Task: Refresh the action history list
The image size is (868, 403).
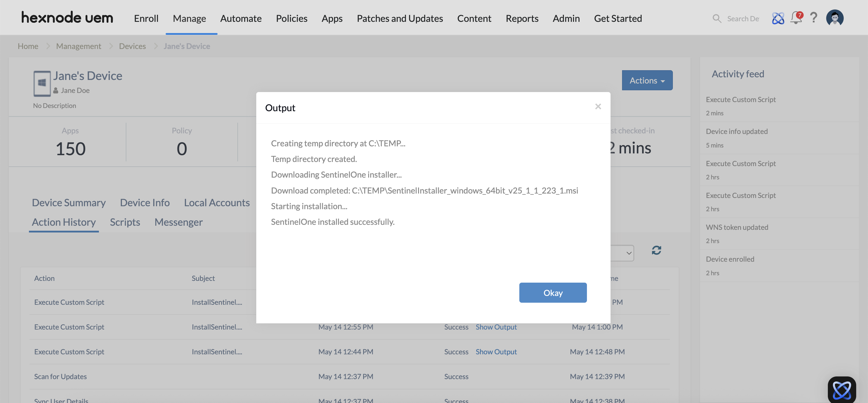Action: (656, 250)
